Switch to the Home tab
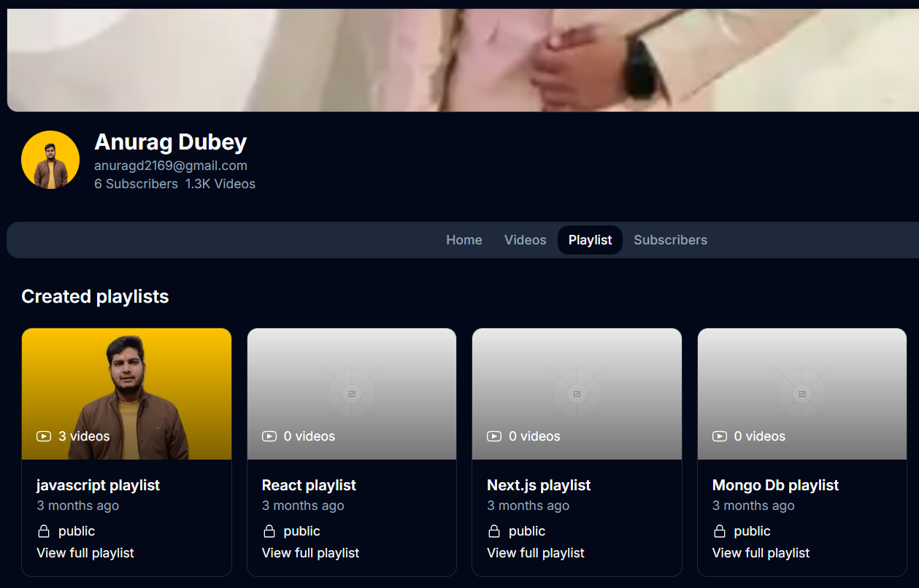 click(x=464, y=240)
